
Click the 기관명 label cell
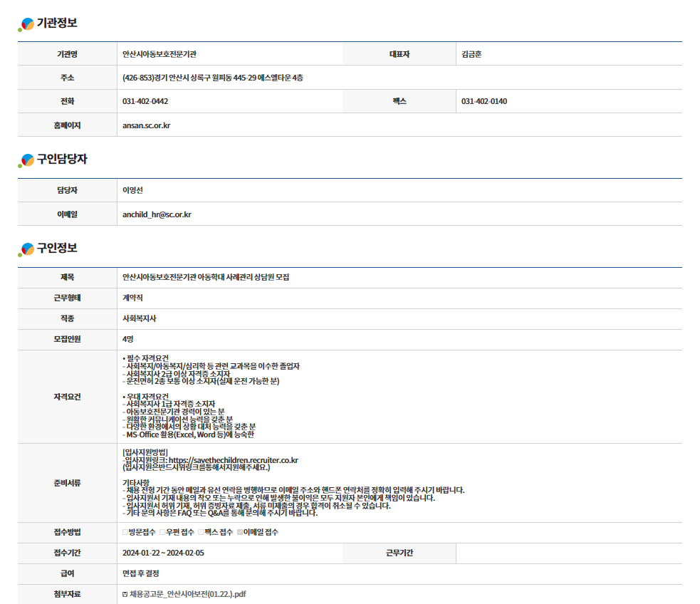(x=68, y=54)
